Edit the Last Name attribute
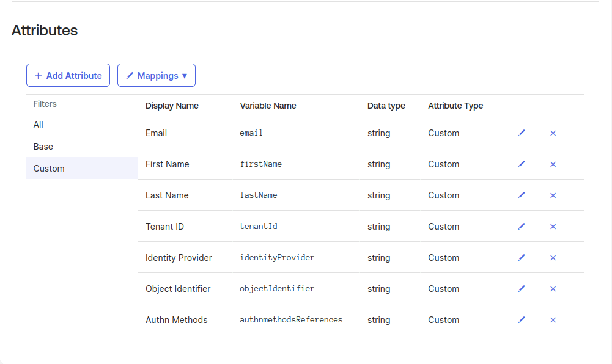The height and width of the screenshot is (364, 612). point(522,195)
